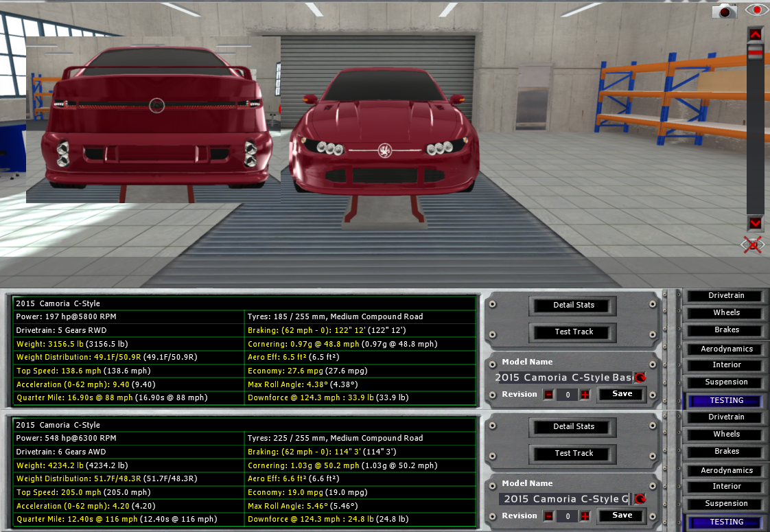Save the top car model
Image resolution: width=770 pixels, height=532 pixels.
(x=622, y=394)
